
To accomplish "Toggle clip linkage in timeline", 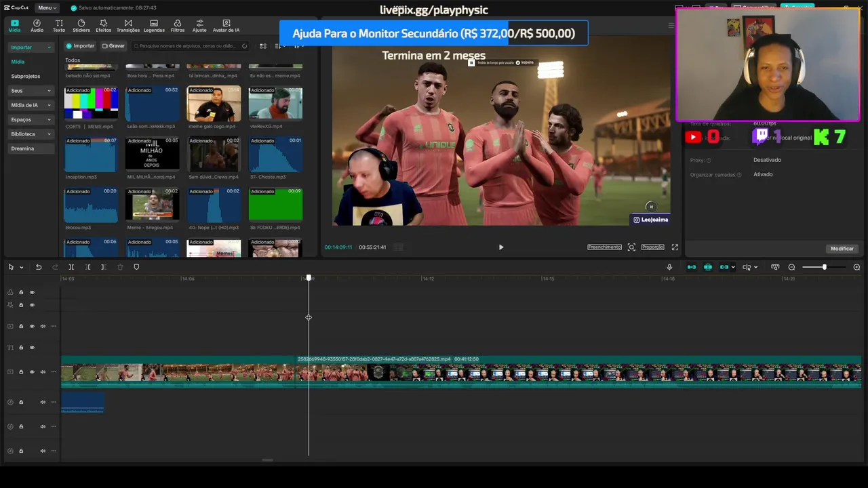I will tap(724, 267).
